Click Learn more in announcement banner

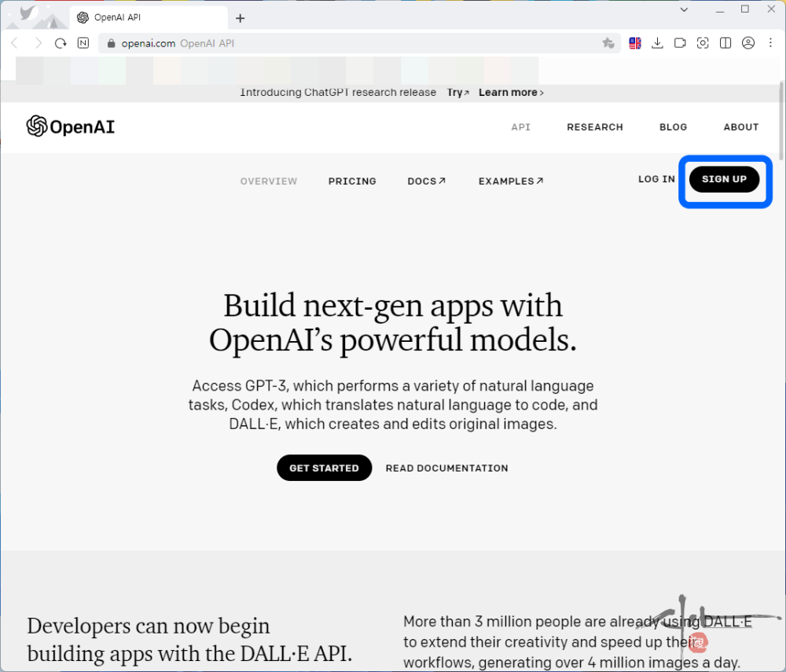click(x=512, y=92)
